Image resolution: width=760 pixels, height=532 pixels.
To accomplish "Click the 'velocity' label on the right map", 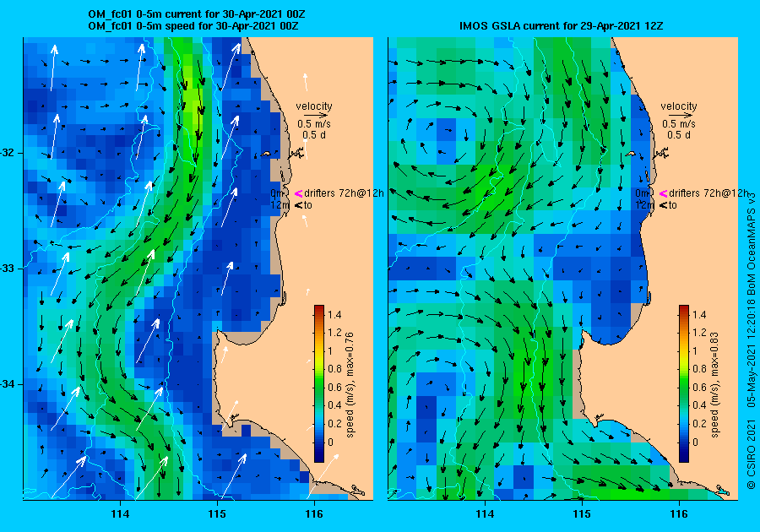I will [679, 106].
